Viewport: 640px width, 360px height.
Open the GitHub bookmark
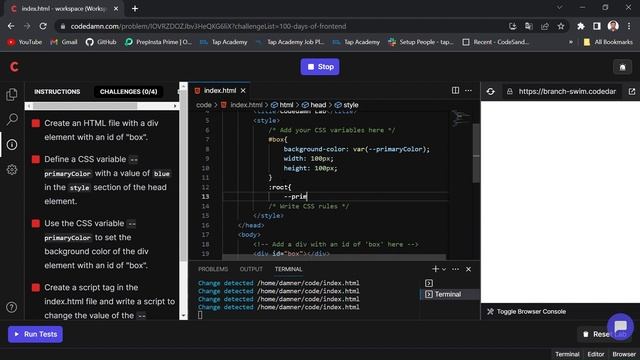click(101, 42)
